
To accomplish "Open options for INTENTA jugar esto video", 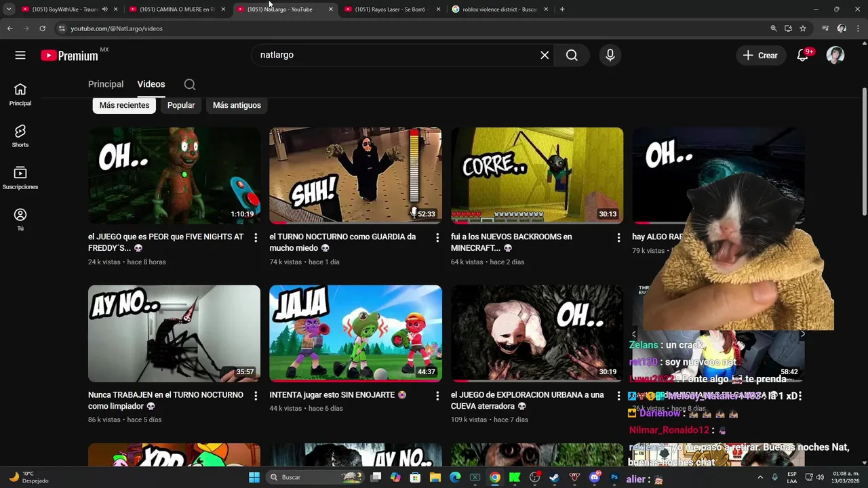I will (x=437, y=396).
